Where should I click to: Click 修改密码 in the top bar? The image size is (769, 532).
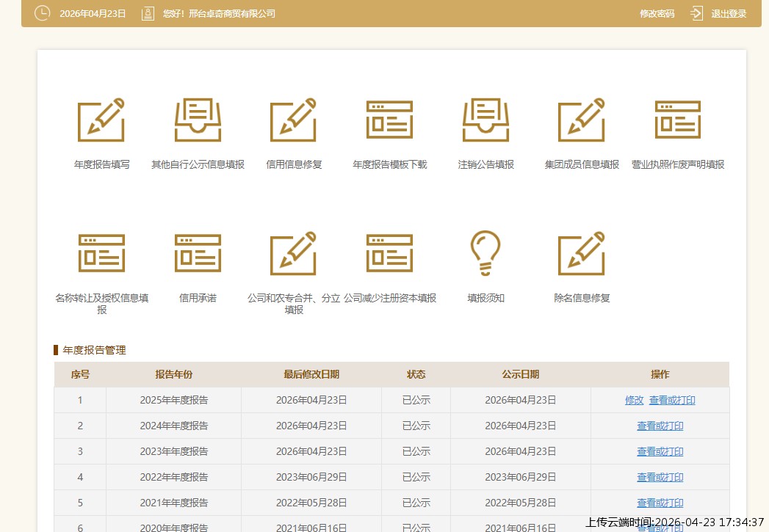click(x=657, y=14)
